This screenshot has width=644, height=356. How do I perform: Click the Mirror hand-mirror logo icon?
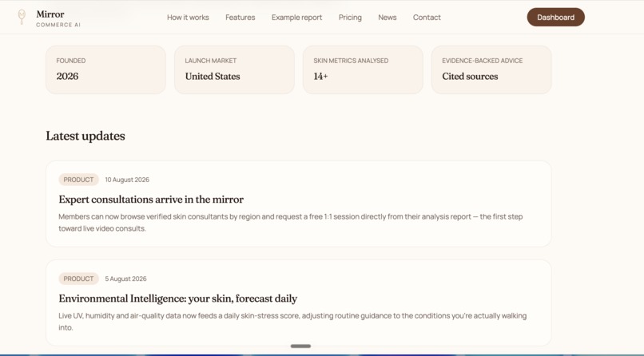(x=22, y=17)
